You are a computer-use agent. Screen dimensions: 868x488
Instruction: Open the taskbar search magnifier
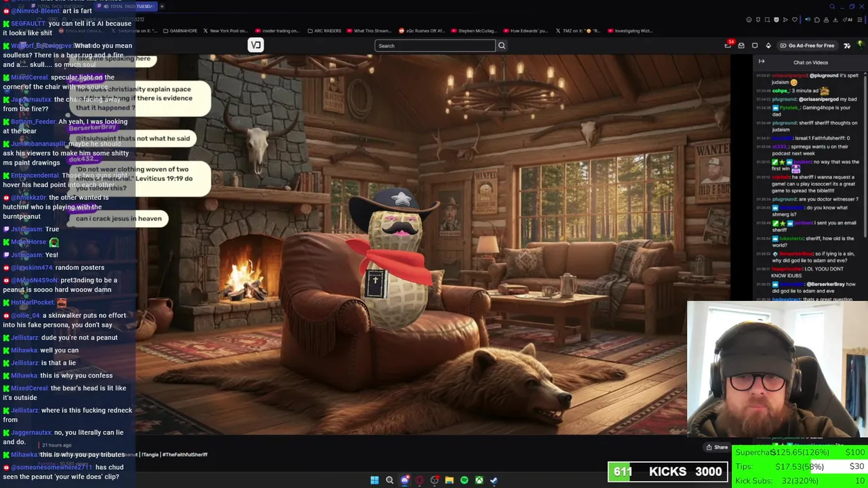click(389, 480)
